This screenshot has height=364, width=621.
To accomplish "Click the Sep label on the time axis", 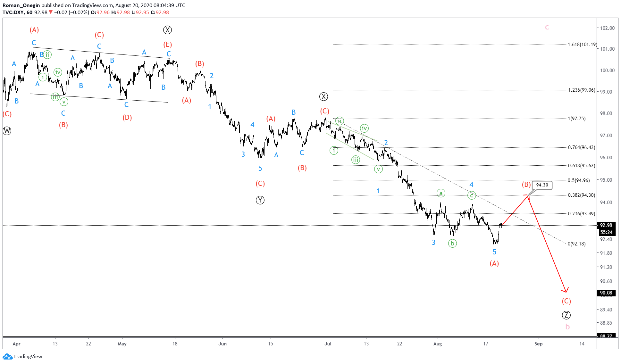I will [x=539, y=343].
